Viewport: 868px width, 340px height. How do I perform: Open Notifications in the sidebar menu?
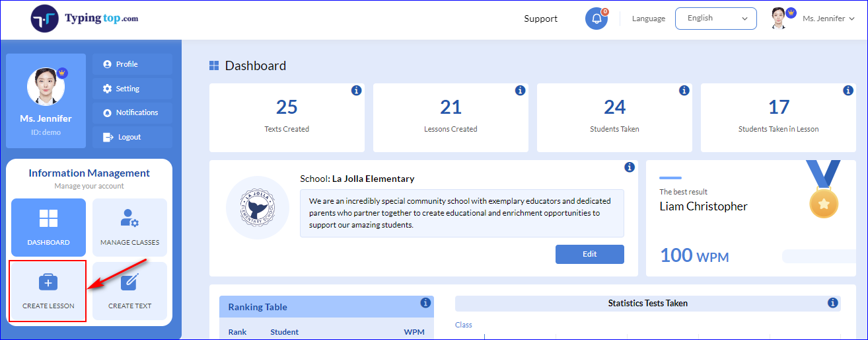(132, 113)
